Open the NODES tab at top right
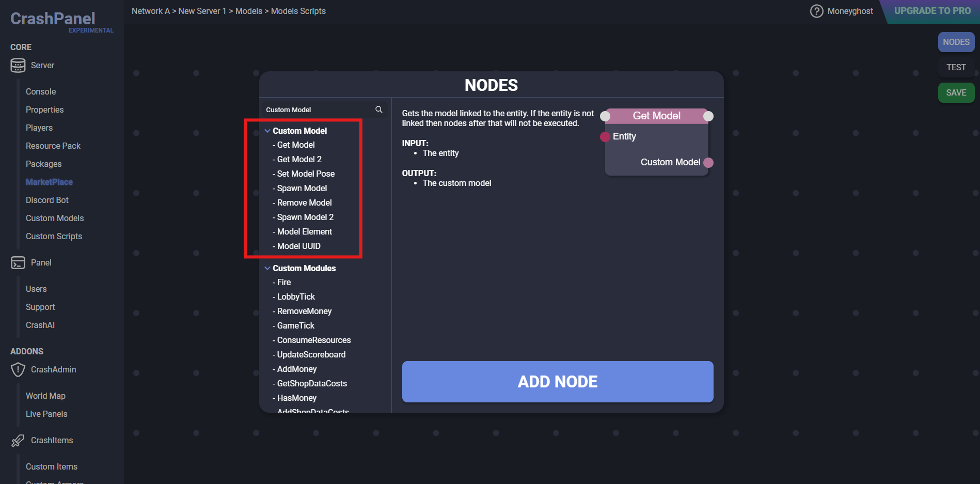Viewport: 980px width, 484px height. [x=956, y=42]
